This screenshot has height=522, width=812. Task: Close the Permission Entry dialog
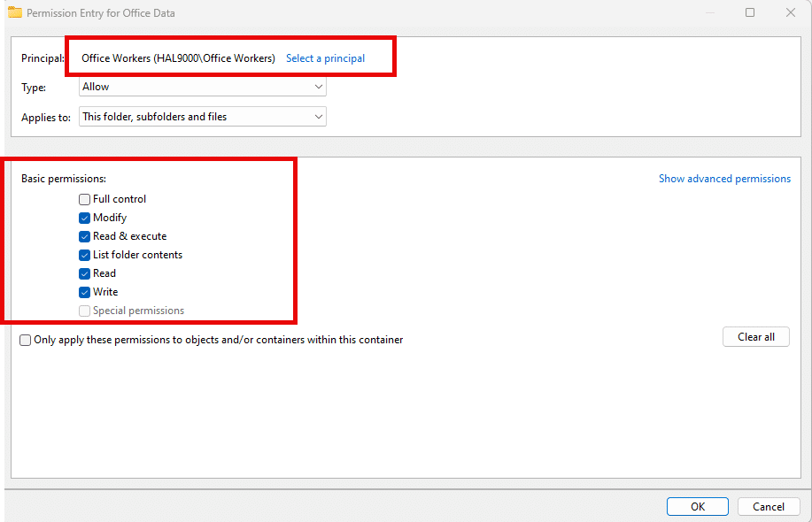click(x=790, y=12)
